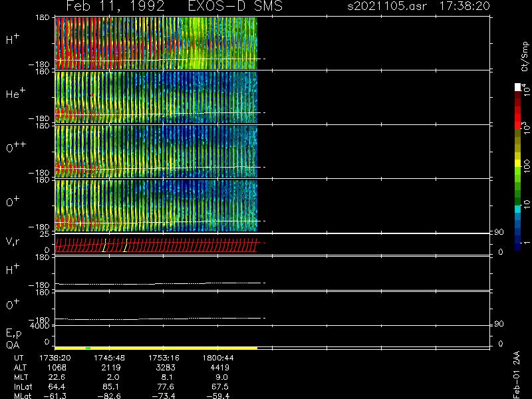Viewport: 532px width, 399px height.
Task: Click the MLT value '22.6'
Action: tap(57, 377)
